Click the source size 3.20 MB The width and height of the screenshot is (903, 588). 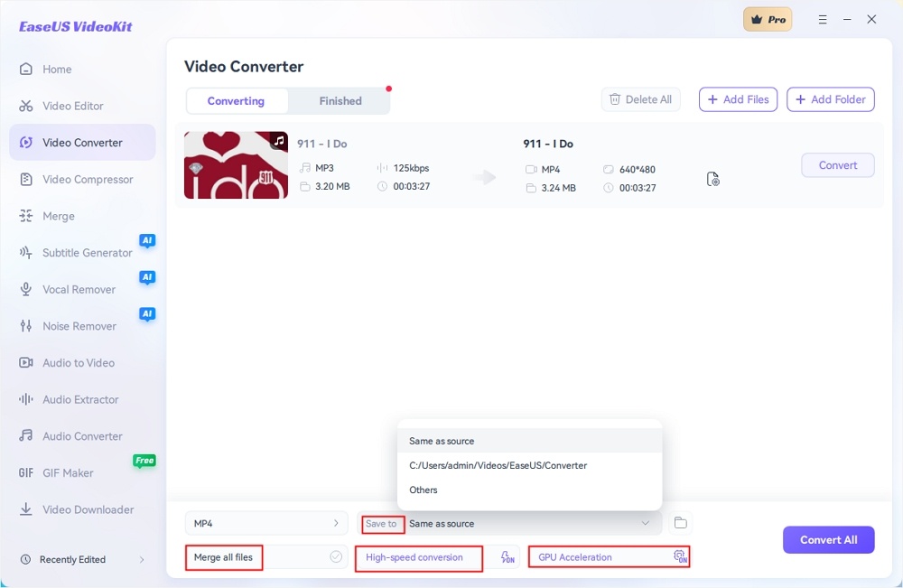(332, 187)
